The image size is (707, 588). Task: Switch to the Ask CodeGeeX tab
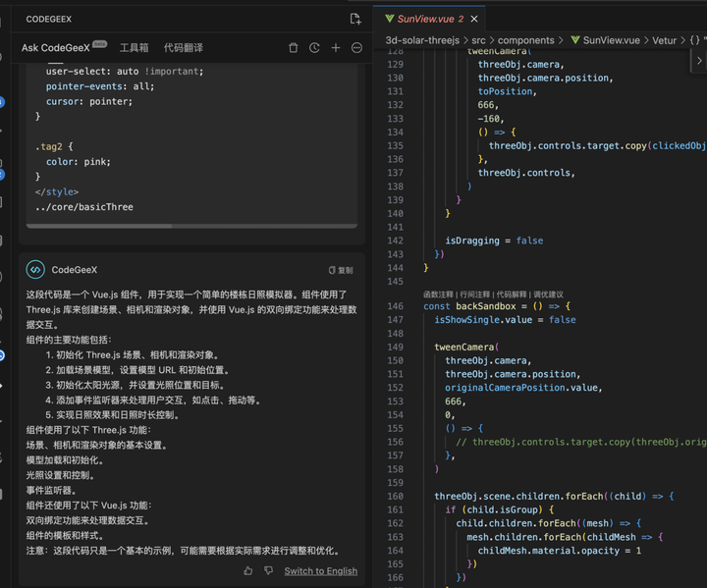pos(55,48)
